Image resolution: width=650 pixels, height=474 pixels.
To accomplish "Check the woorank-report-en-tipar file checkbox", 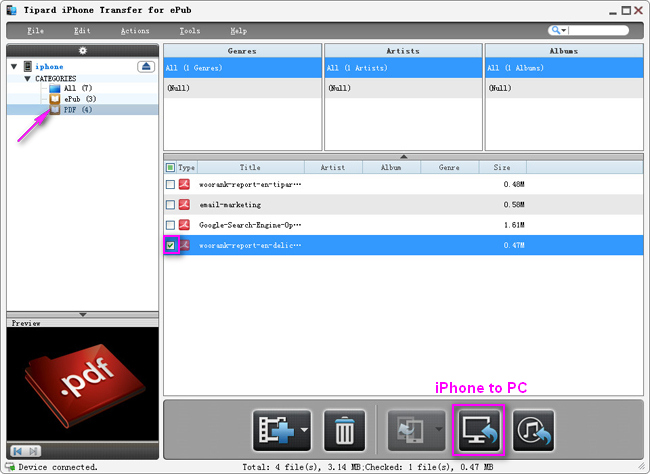I will [170, 184].
